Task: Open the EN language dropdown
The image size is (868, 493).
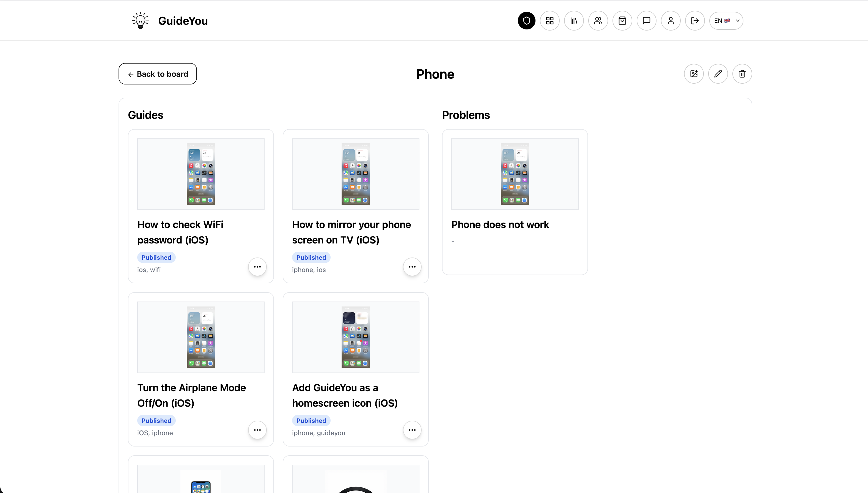Action: coord(726,21)
